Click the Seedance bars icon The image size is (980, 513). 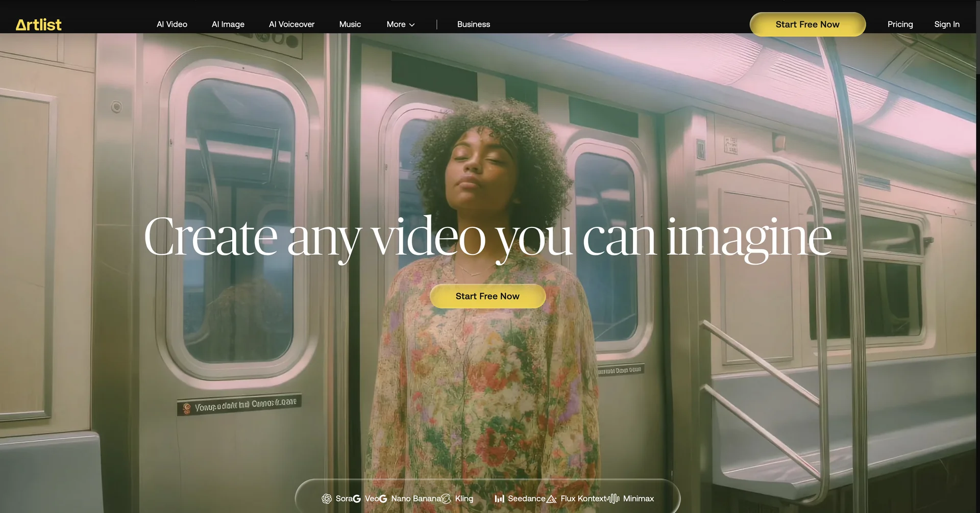pyautogui.click(x=499, y=499)
